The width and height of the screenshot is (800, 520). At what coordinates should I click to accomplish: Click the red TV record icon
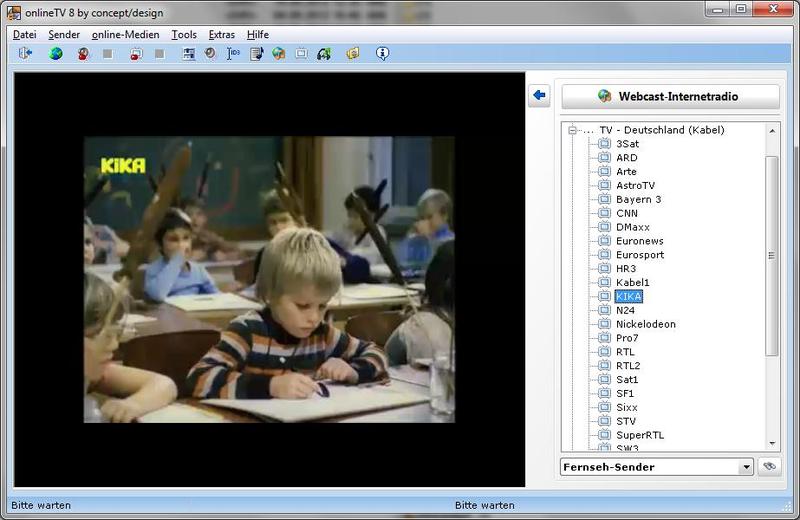point(136,54)
